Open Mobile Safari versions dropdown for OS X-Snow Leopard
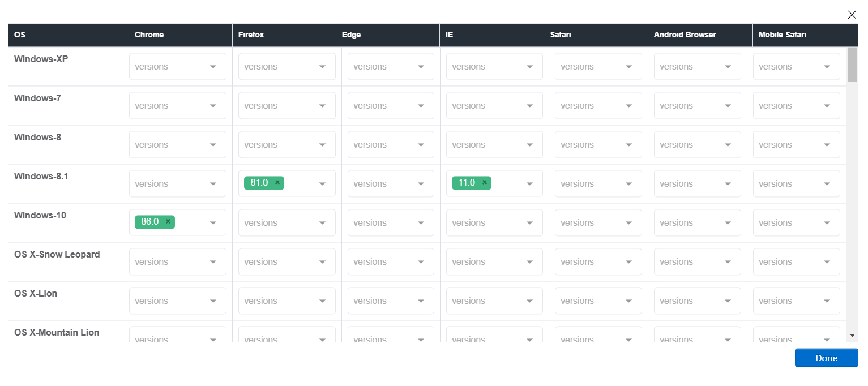This screenshot has height=386, width=868. 797,262
